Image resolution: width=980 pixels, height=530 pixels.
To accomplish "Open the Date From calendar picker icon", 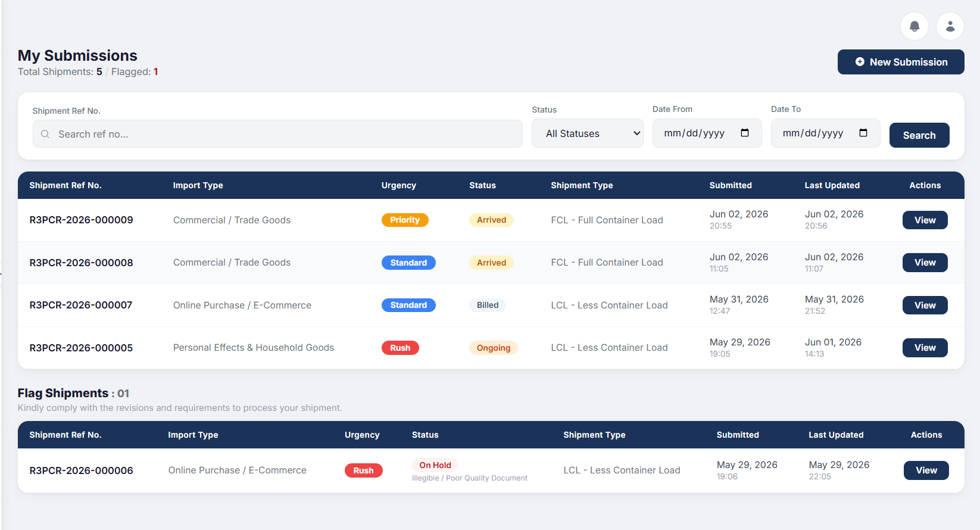I will point(745,133).
